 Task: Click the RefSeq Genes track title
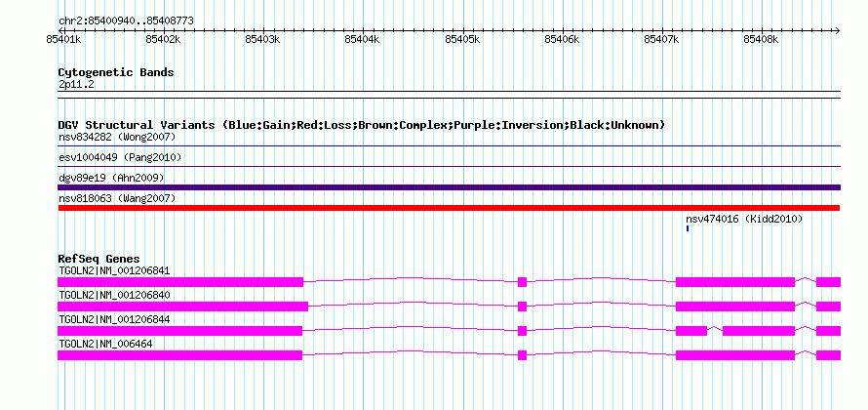coord(99,259)
